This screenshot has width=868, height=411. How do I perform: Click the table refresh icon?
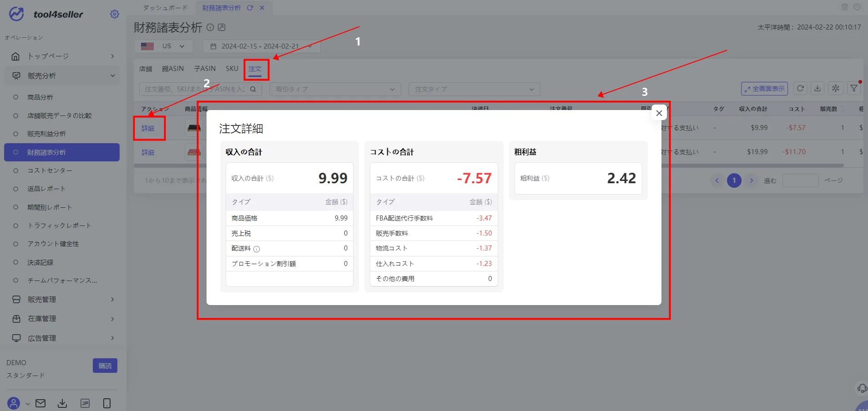[x=800, y=89]
